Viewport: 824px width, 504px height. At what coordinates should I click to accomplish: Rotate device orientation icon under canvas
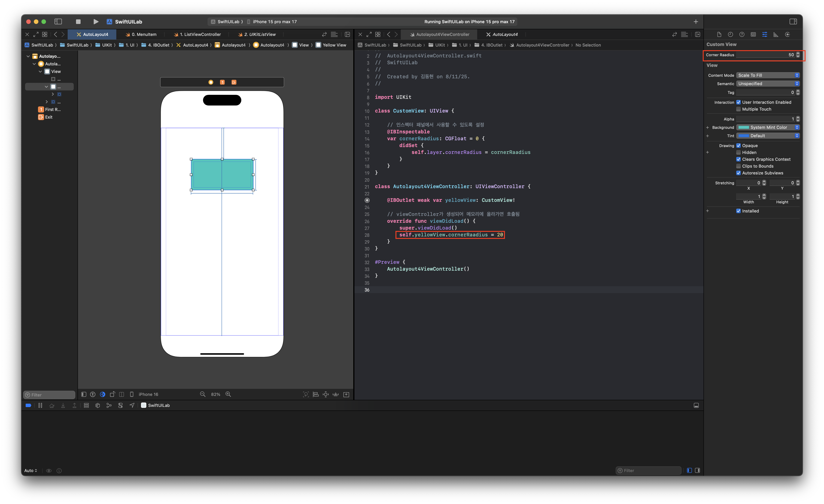pyautogui.click(x=112, y=394)
